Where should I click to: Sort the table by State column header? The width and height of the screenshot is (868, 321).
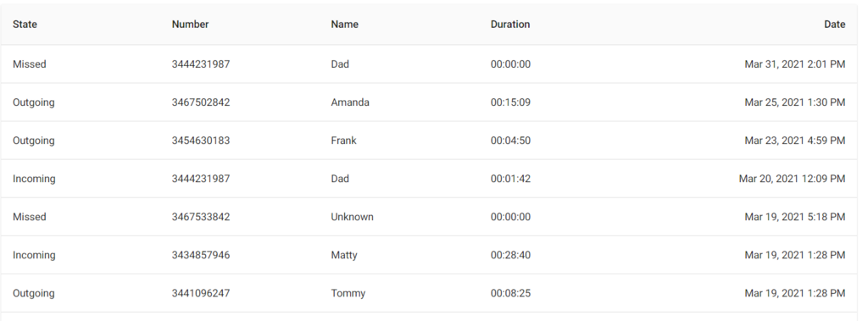(x=25, y=25)
